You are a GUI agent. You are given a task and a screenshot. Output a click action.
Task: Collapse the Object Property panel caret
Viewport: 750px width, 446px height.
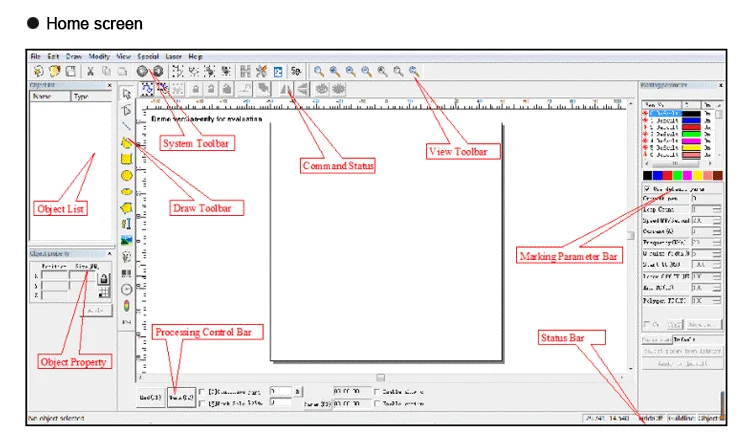click(110, 254)
